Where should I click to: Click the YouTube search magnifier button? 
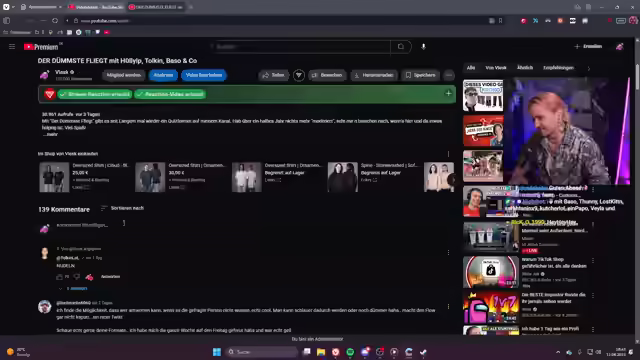(401, 47)
